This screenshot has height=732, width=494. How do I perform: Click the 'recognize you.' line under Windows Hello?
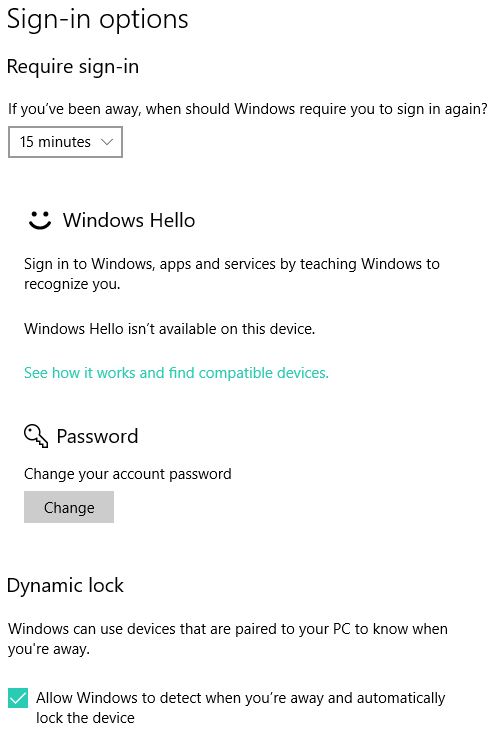[72, 284]
